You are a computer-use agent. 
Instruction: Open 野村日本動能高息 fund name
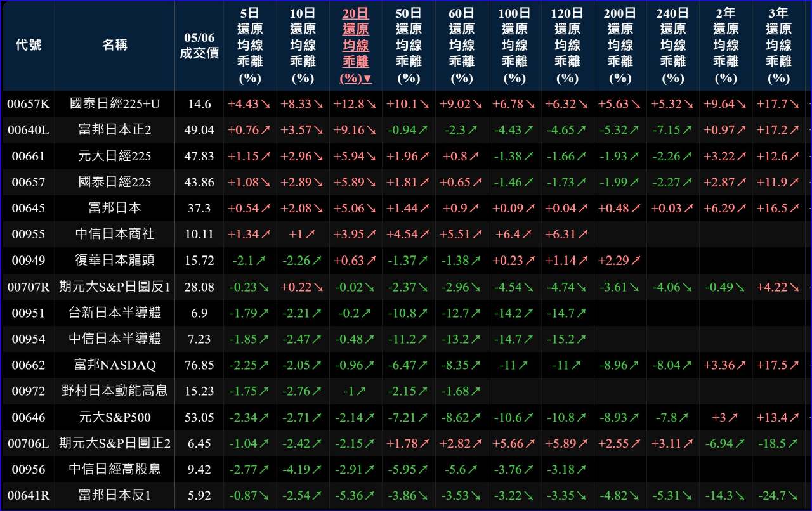point(114,391)
